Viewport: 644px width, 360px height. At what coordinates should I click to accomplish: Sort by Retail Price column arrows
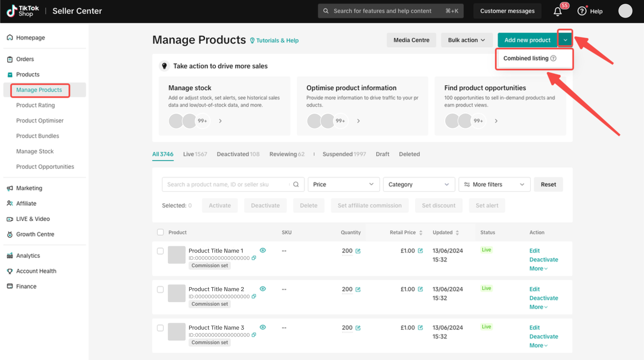(x=421, y=233)
